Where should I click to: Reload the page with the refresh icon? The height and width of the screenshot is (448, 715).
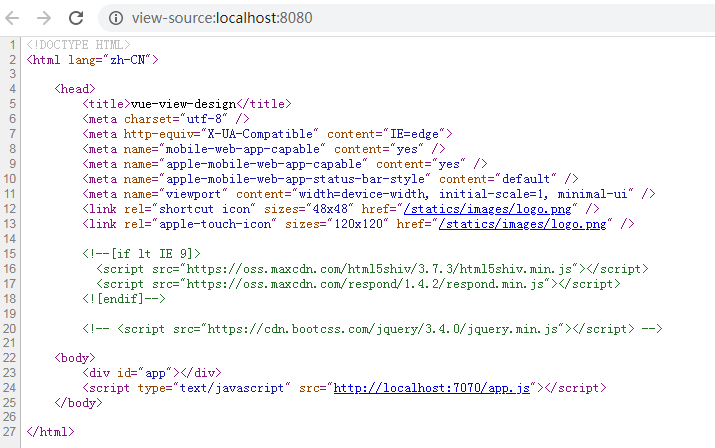coord(76,18)
